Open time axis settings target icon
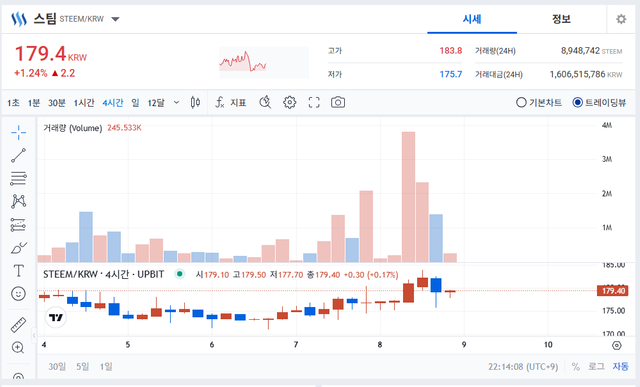Viewport: 640px width, 387px height. point(617,345)
